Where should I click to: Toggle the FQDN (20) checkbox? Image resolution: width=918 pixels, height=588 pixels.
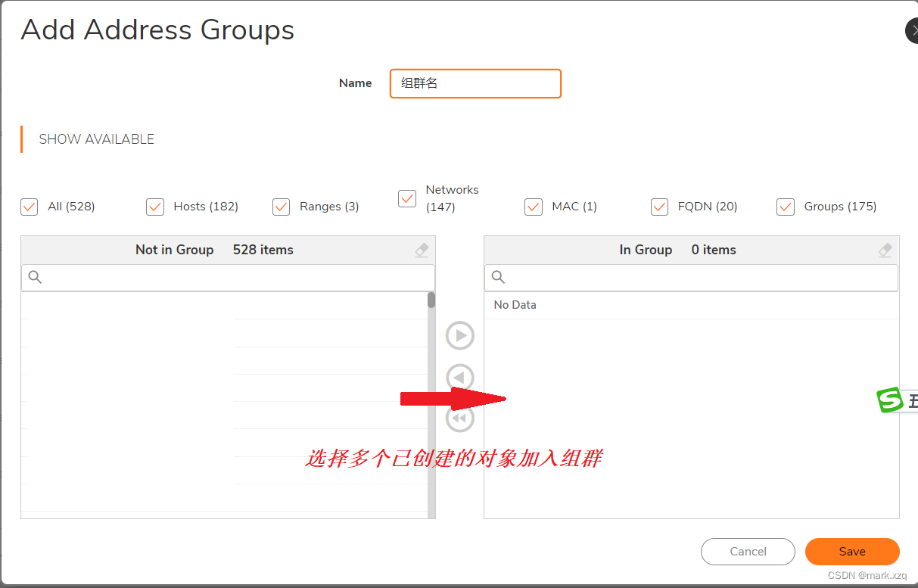[x=659, y=206]
